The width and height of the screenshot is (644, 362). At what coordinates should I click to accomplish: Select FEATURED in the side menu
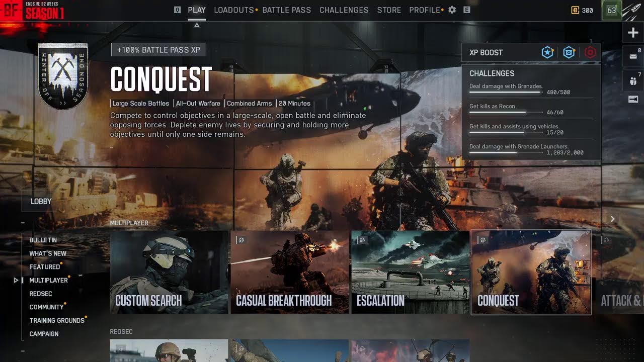pos(44,267)
